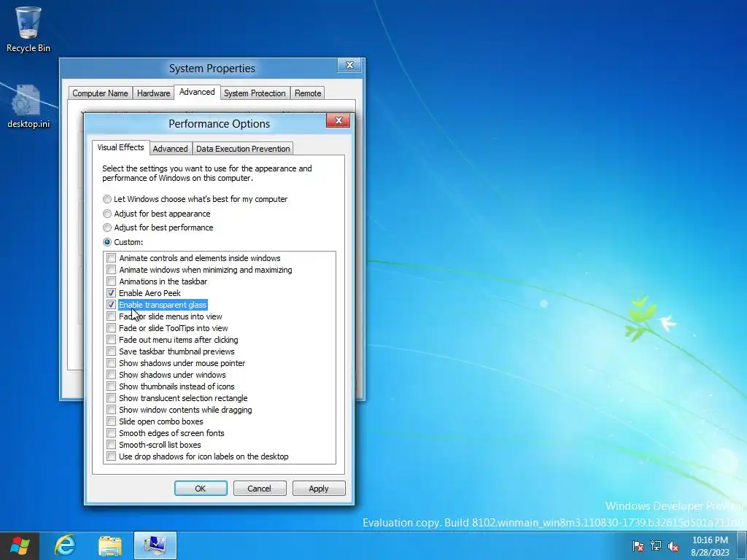Open the Start menu button

20,545
